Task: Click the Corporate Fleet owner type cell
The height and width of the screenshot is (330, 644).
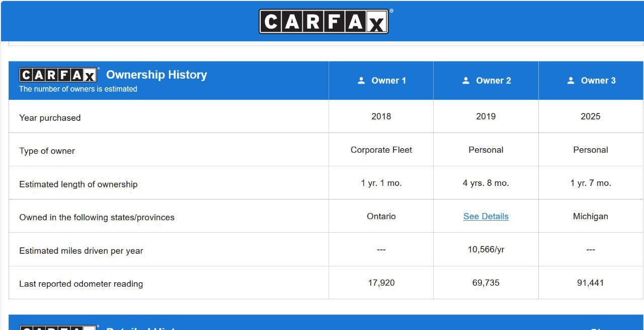Action: coord(381,150)
